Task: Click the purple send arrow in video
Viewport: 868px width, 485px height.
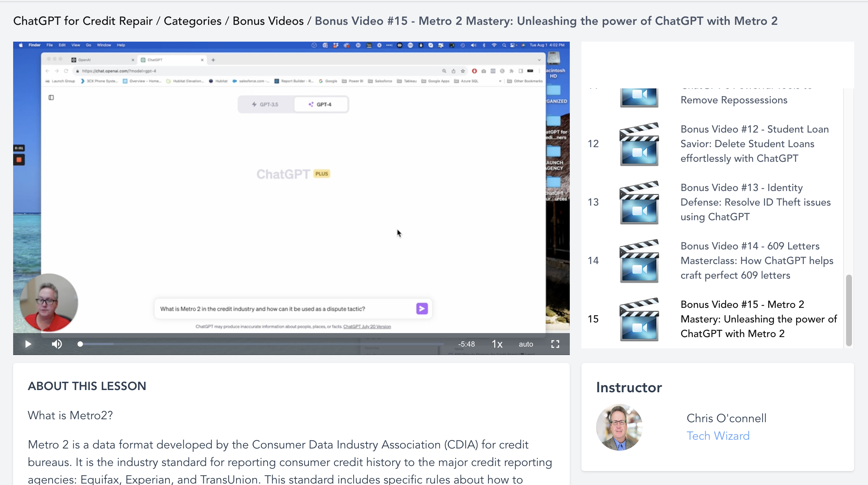Action: pyautogui.click(x=422, y=309)
